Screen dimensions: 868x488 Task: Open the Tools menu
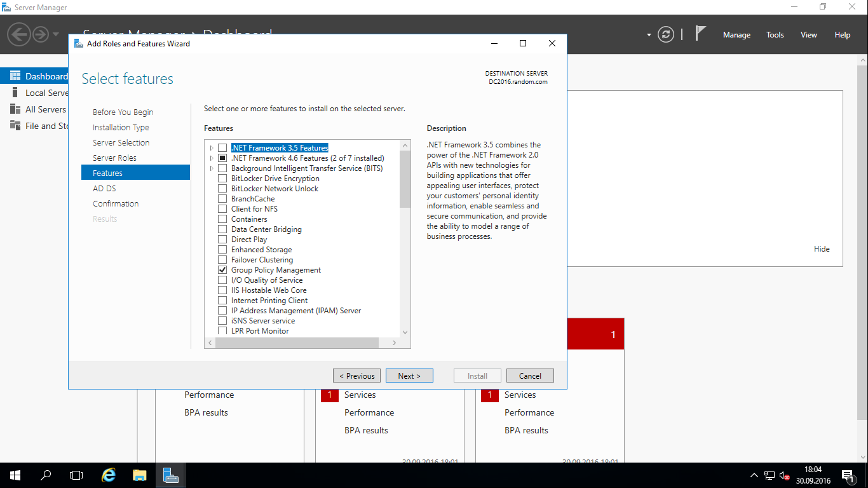[x=775, y=35]
